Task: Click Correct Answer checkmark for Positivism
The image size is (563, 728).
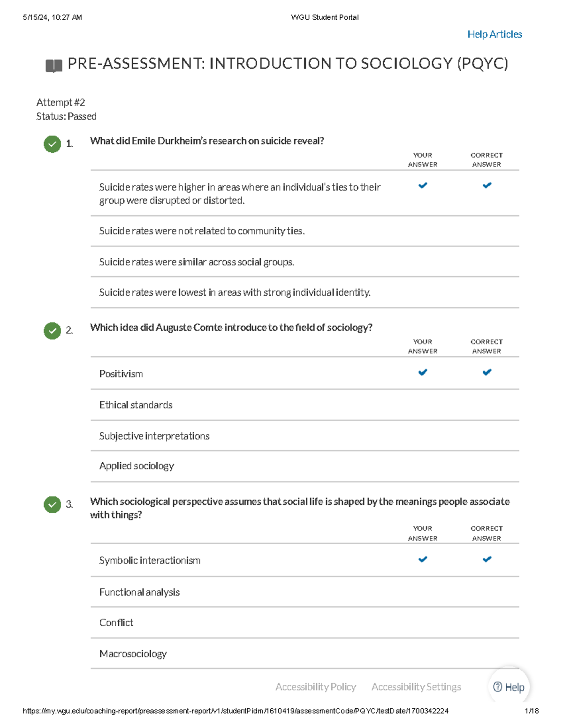Action: tap(487, 372)
